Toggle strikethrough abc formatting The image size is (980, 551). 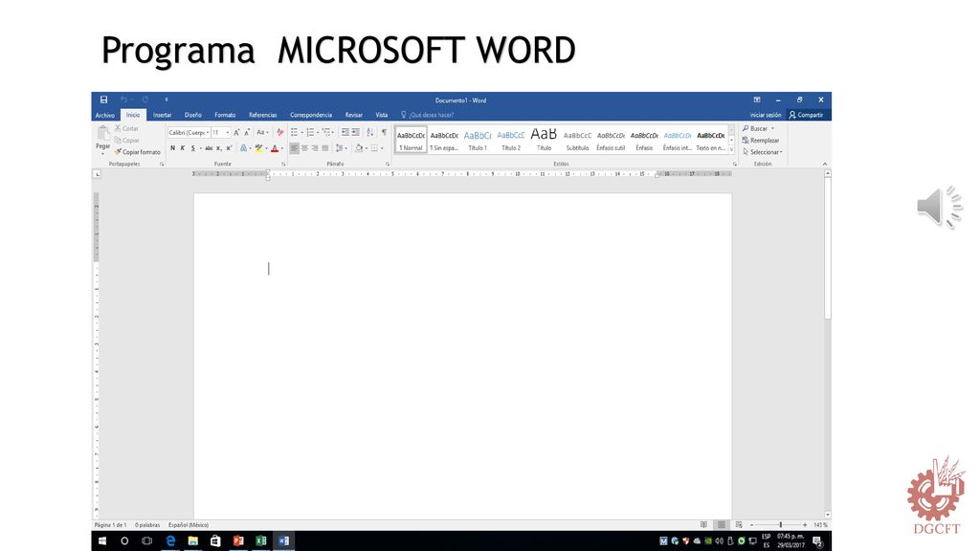pos(209,148)
